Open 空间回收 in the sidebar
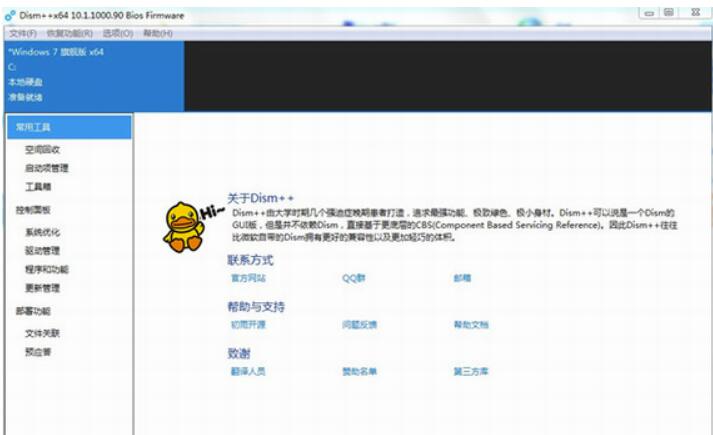Image resolution: width=713 pixels, height=435 pixels. click(x=43, y=149)
